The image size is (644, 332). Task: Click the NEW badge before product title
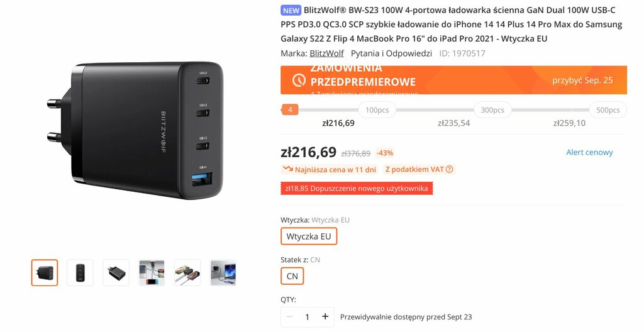tap(291, 10)
